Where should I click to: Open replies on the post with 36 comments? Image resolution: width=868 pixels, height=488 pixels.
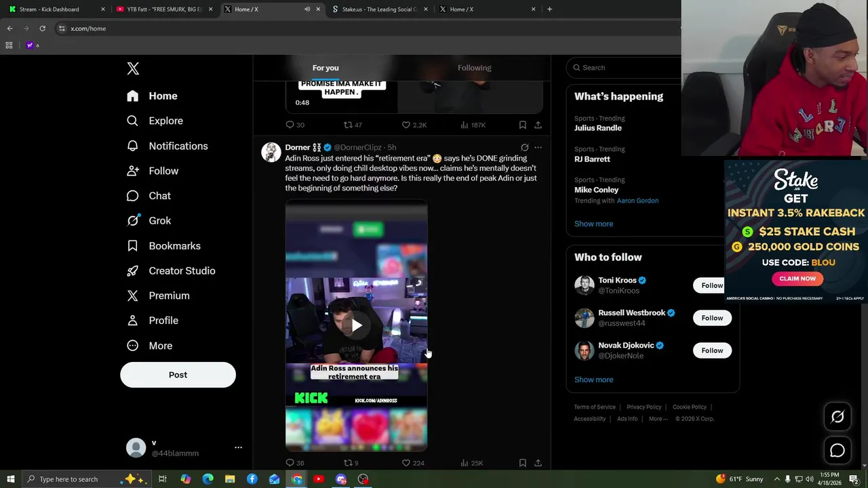click(x=295, y=463)
